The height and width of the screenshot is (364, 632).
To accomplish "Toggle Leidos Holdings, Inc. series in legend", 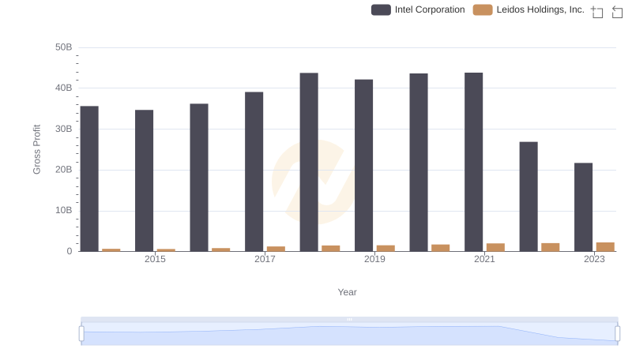I will click(529, 9).
